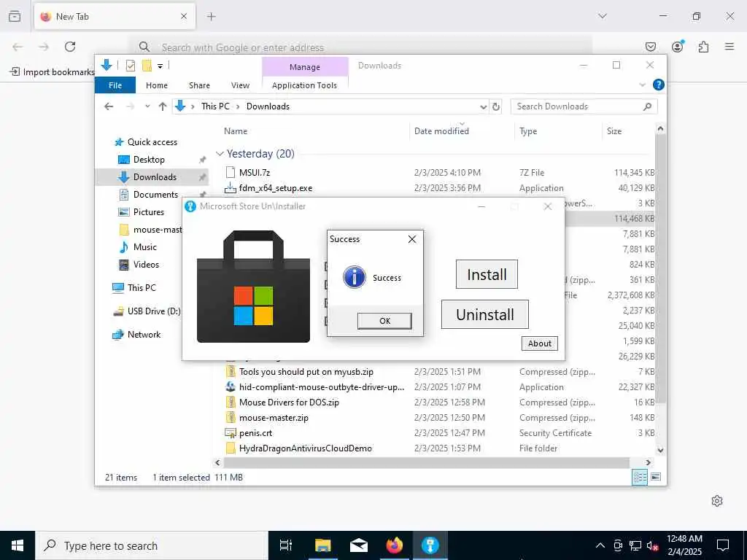The image size is (747, 560).
Task: Refresh the Downloads folder view
Action: tap(496, 106)
